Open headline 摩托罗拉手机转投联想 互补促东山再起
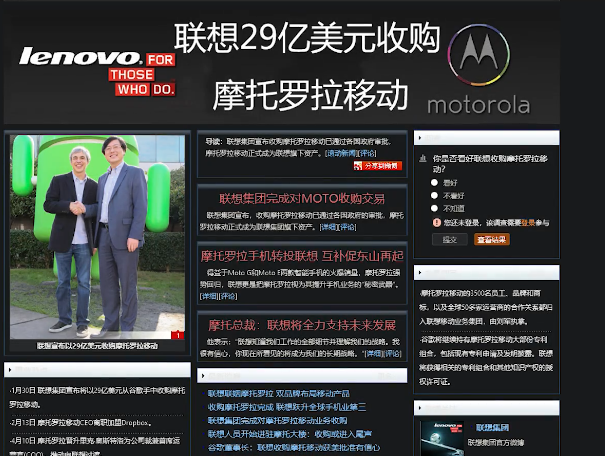605x456 pixels. [302, 256]
